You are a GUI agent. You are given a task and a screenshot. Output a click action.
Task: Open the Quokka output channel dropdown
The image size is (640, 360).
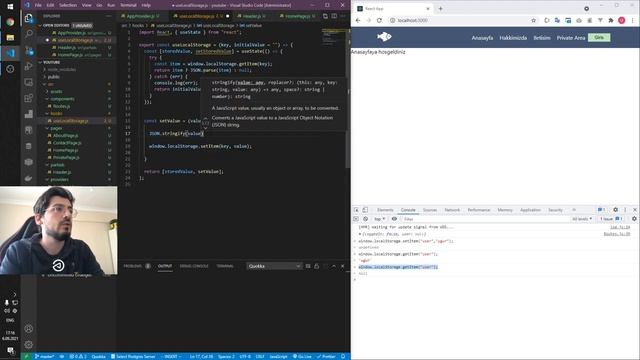(x=274, y=266)
